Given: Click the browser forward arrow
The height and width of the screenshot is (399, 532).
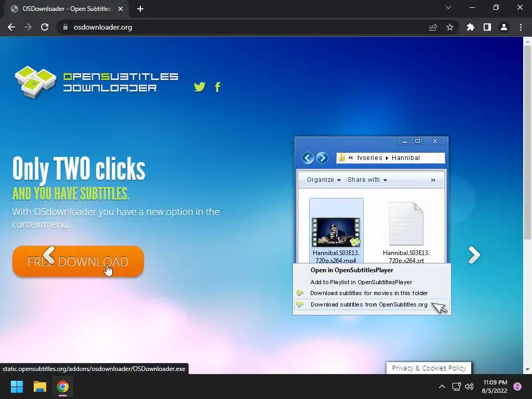Looking at the screenshot, I should coord(28,27).
